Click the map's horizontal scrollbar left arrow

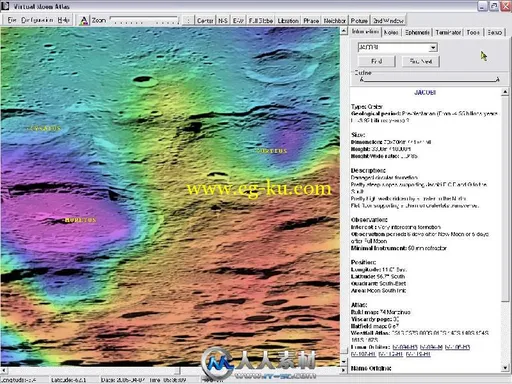pos(4,370)
